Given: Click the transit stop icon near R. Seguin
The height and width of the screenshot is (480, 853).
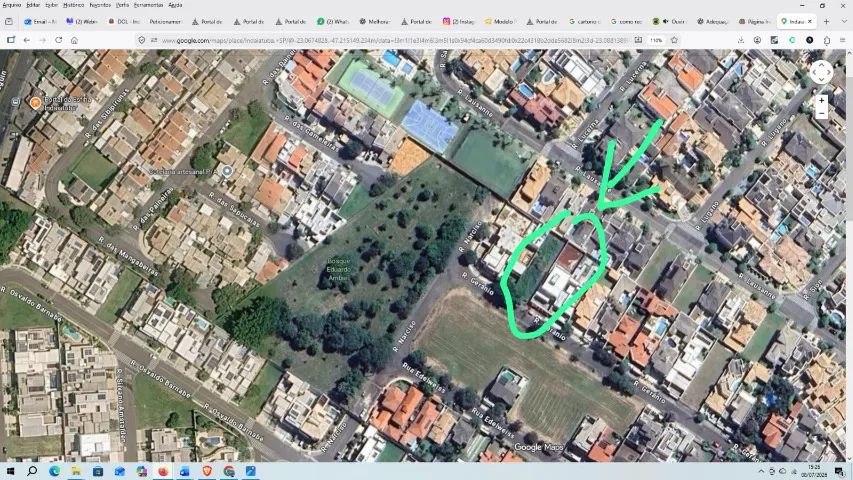Looking at the screenshot, I should point(16,102).
